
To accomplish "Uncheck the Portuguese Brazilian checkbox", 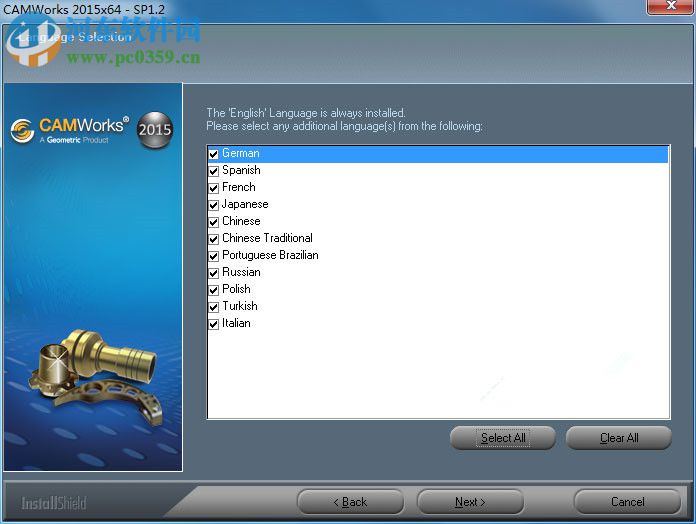I will coord(214,256).
